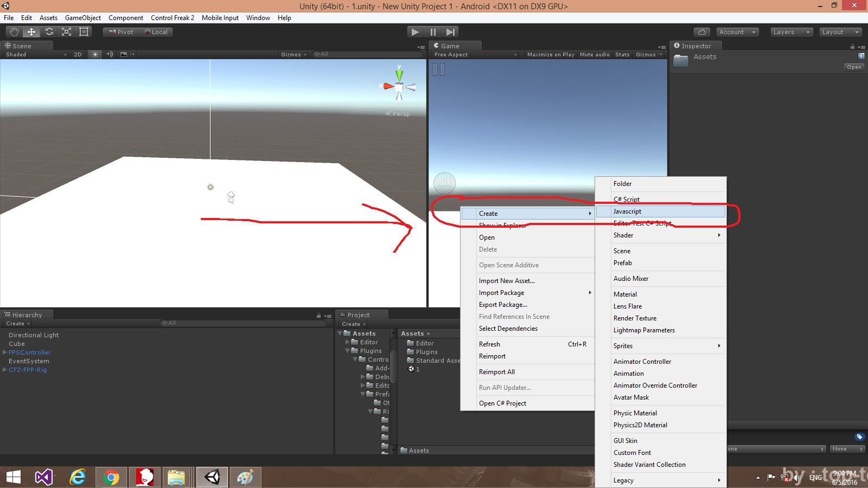The image size is (868, 488).
Task: Toggle scene audio speaker icon
Action: (x=109, y=54)
